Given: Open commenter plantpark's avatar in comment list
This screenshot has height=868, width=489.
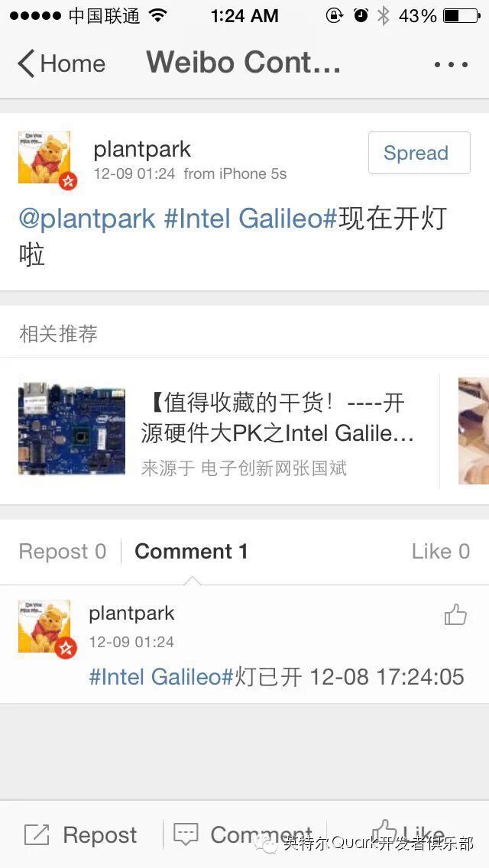Looking at the screenshot, I should [x=44, y=626].
